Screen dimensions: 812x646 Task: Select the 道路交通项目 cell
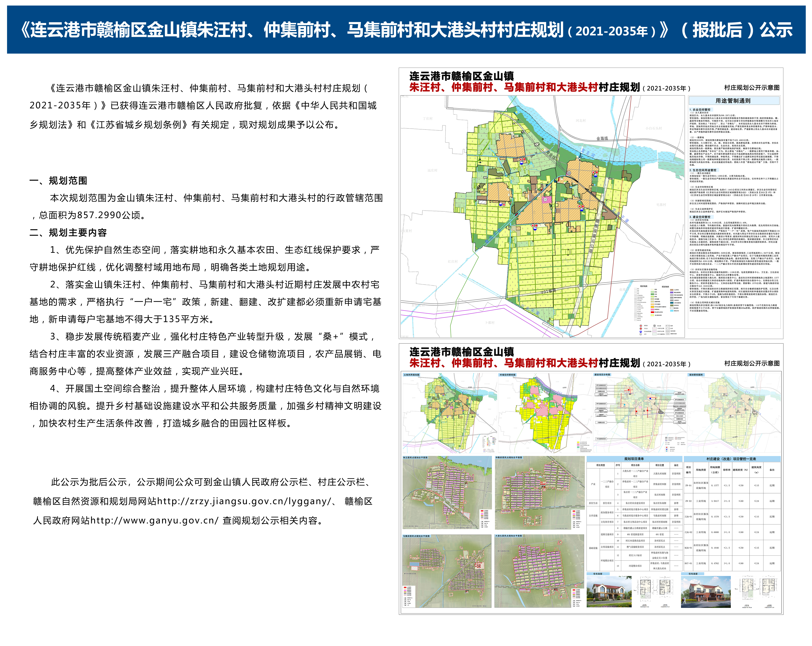[607, 535]
